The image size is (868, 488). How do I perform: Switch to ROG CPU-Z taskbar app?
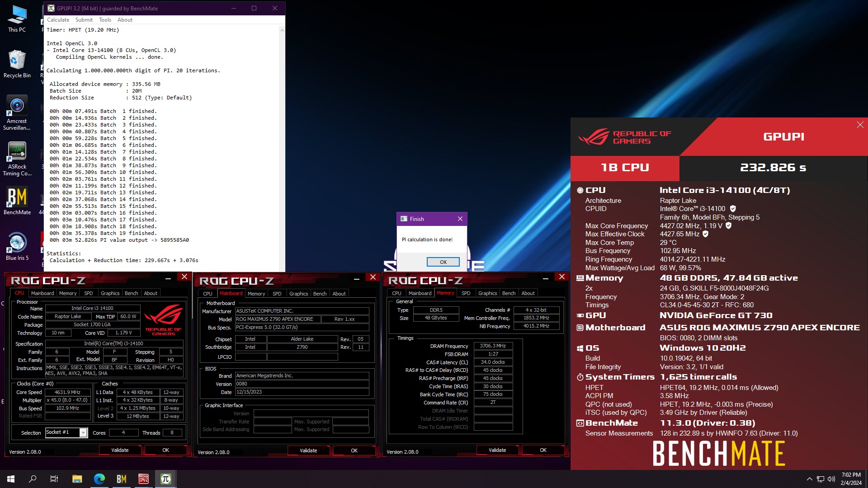pos(143,479)
